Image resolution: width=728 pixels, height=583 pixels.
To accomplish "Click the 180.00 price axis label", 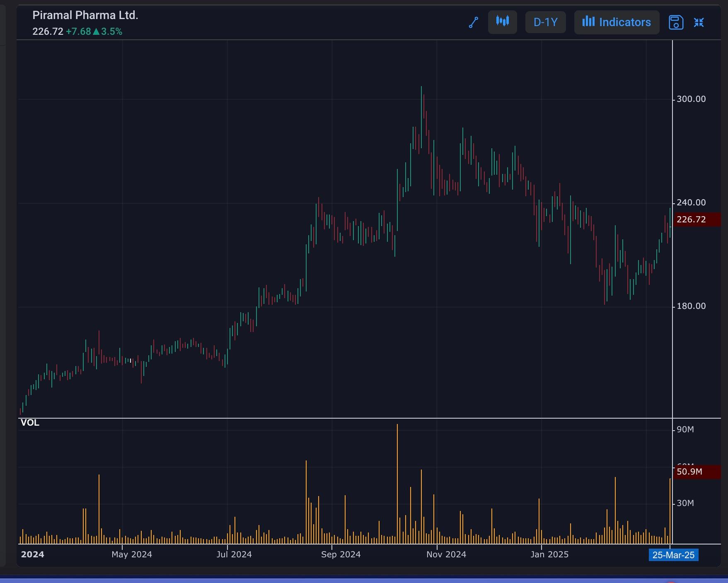I will tap(691, 306).
